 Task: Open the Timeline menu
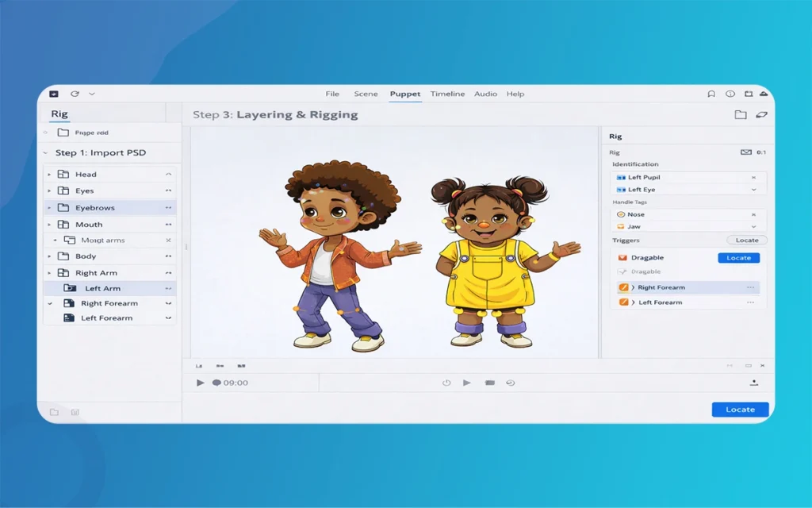(x=447, y=94)
